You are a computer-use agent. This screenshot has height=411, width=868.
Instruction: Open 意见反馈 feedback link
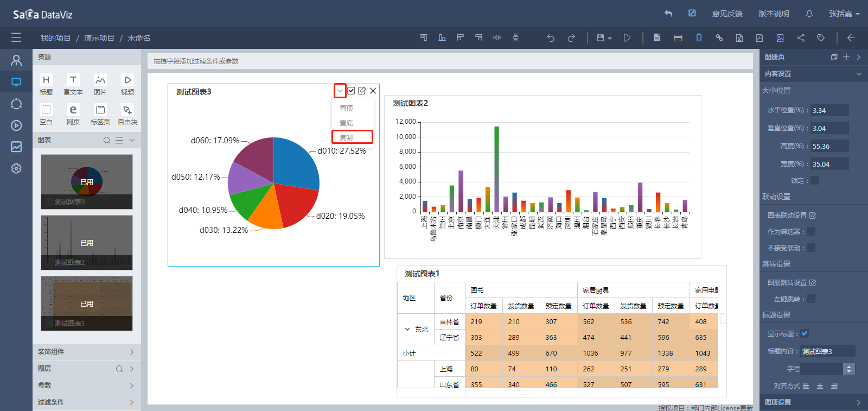click(x=727, y=14)
